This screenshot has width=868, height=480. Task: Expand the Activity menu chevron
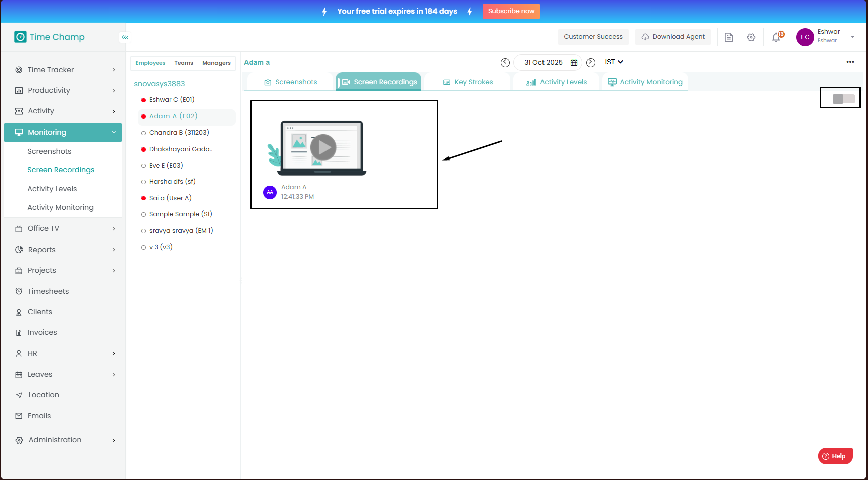[x=114, y=111]
